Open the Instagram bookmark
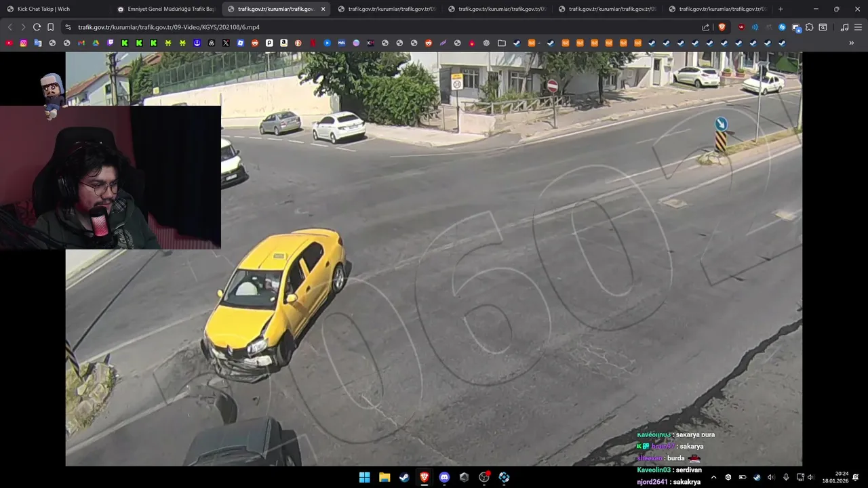 pos(23,43)
